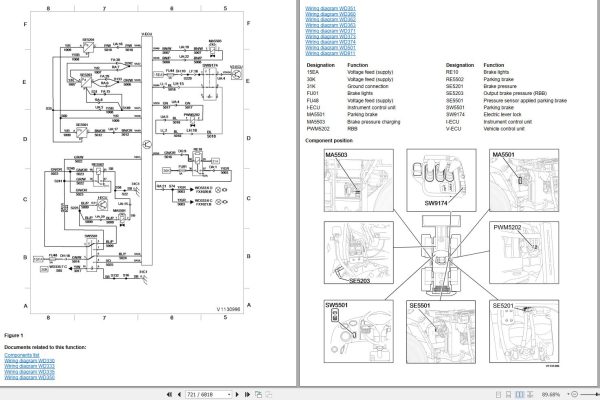
Task: Click the 'Figure 1' caption
Action: click(x=14, y=335)
